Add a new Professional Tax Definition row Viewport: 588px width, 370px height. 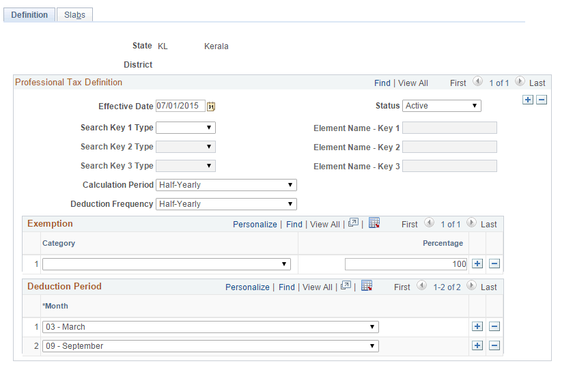coord(528,100)
